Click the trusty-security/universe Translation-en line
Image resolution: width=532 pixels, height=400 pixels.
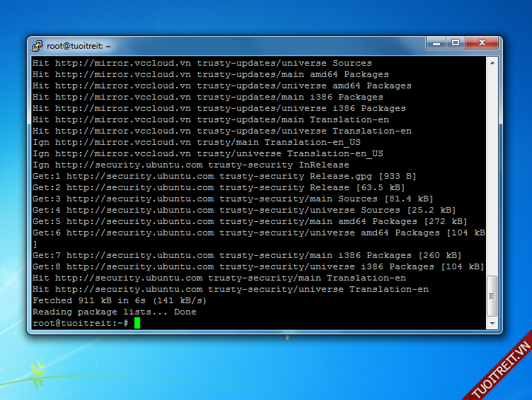pos(231,290)
